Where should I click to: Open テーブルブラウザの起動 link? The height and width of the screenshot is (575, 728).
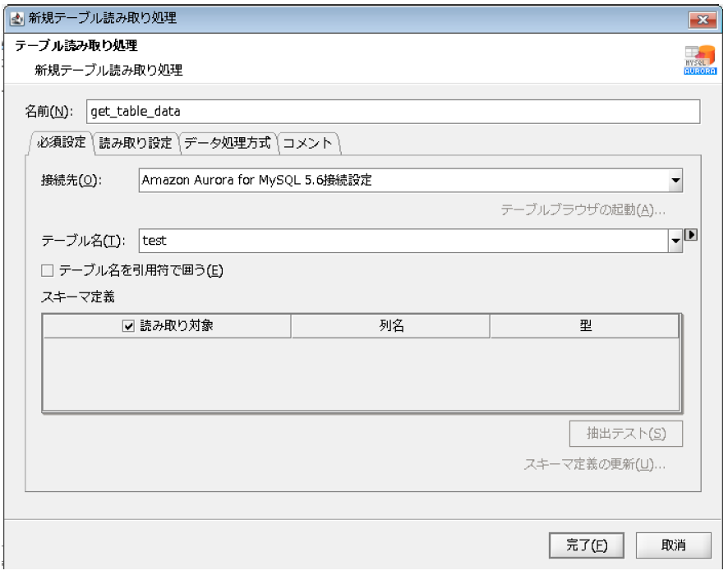[x=587, y=209]
